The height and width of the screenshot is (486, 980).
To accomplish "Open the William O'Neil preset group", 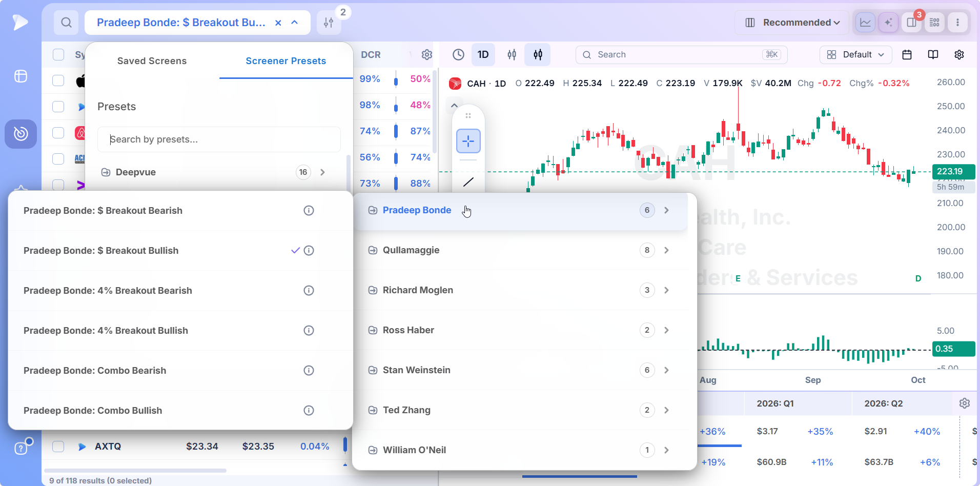I will 520,450.
